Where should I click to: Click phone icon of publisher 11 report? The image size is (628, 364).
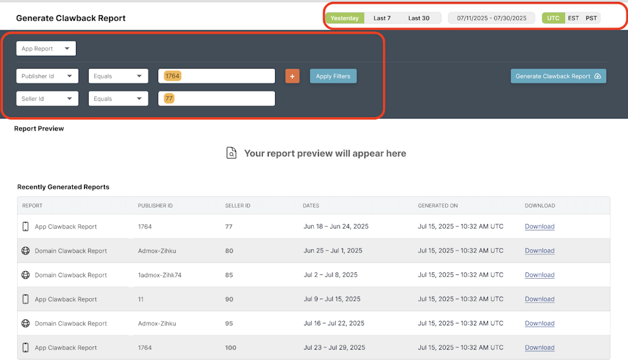coord(25,299)
